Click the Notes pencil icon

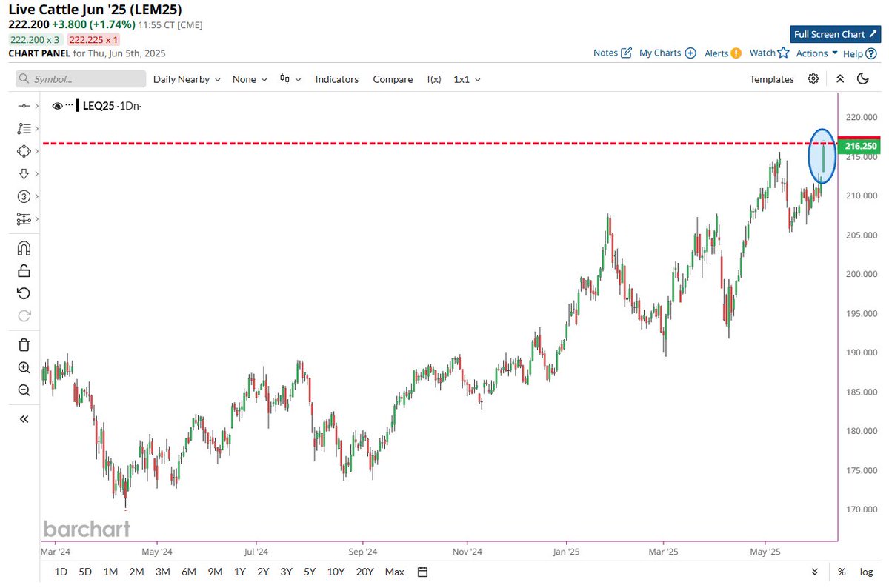[x=626, y=53]
